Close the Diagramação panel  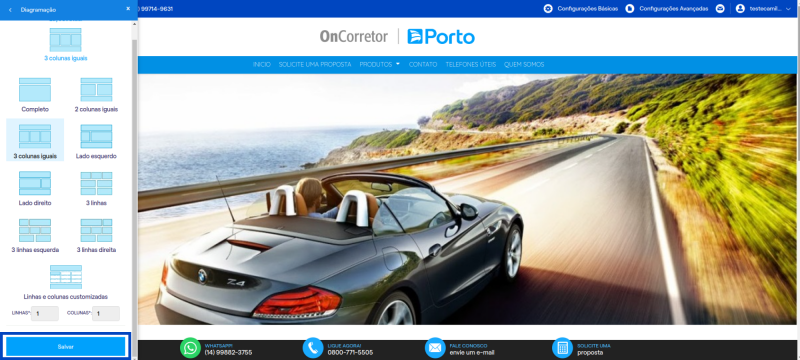click(128, 9)
